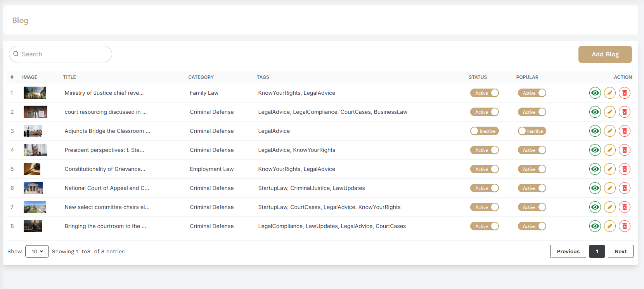The height and width of the screenshot is (289, 644).
Task: View the 'Bringing the courtroom' blog details
Action: pyautogui.click(x=595, y=226)
